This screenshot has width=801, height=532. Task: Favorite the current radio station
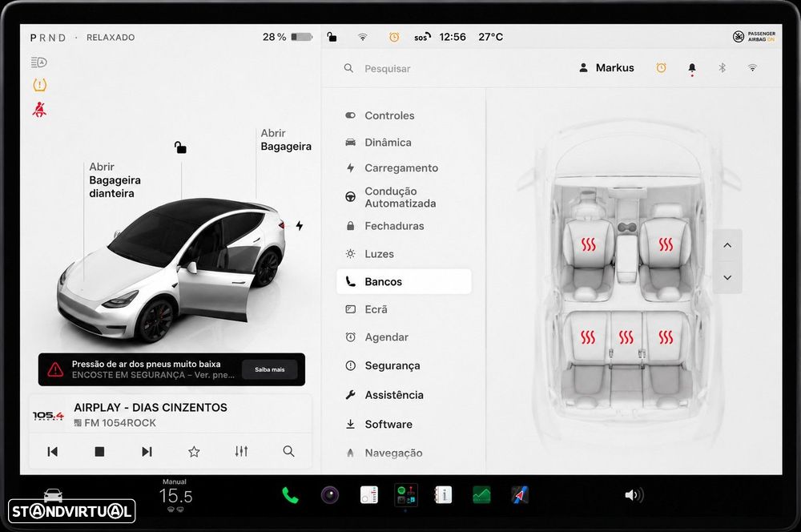click(x=194, y=451)
